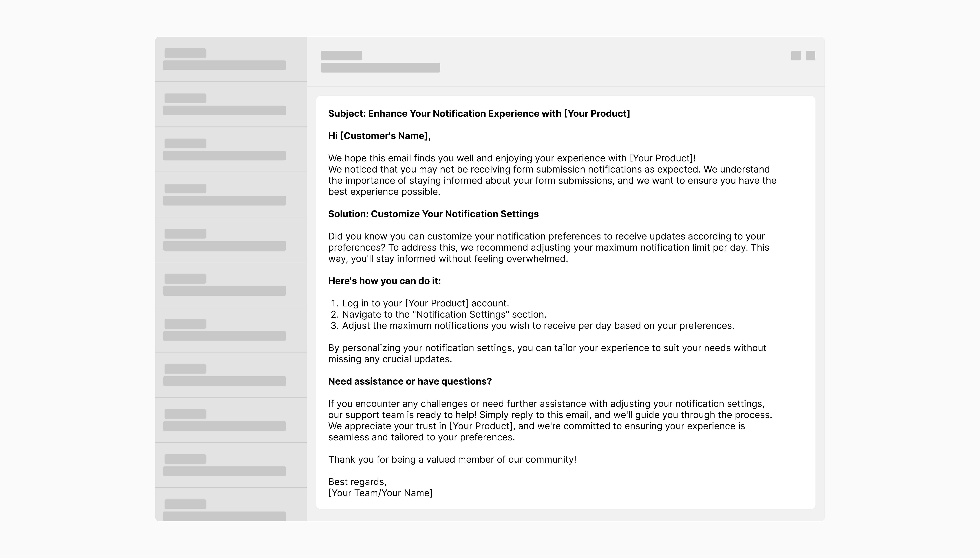The image size is (980, 558).
Task: Select the fourth sidebar email item
Action: tap(231, 195)
